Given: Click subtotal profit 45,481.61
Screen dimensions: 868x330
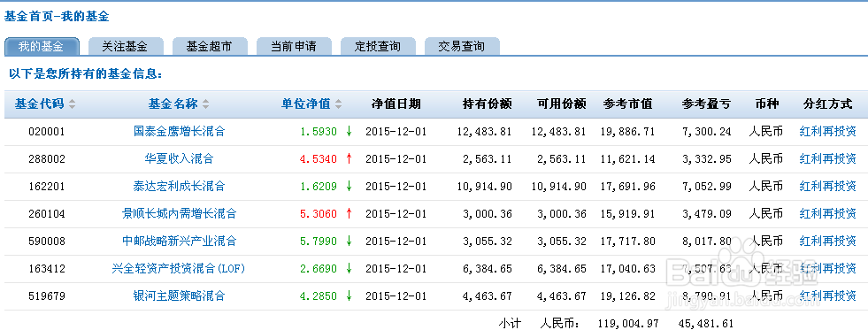Looking at the screenshot, I should (x=706, y=323).
